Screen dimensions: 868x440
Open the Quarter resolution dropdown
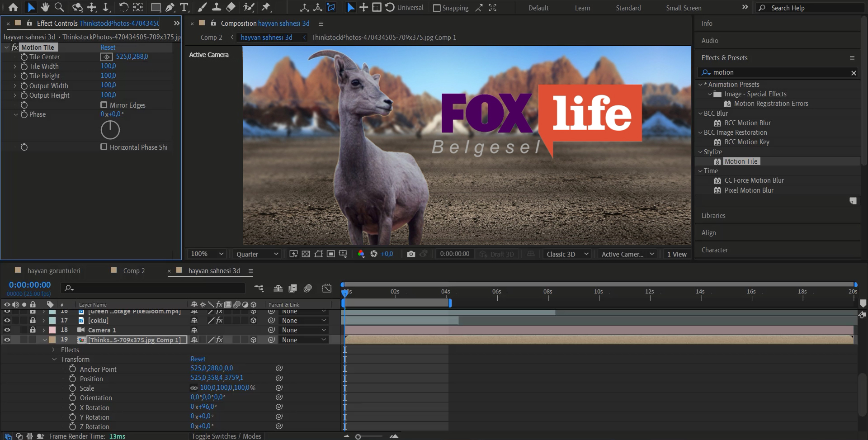[x=257, y=254]
